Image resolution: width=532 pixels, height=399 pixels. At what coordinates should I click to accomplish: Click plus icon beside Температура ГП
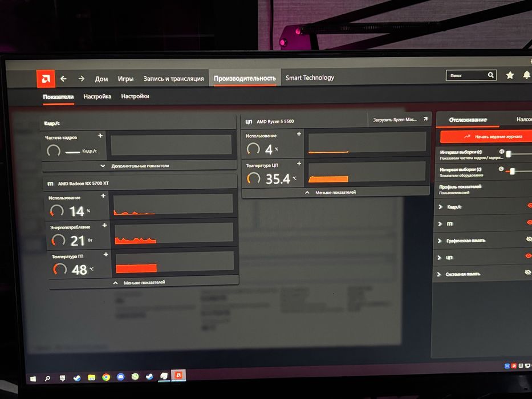pos(106,254)
